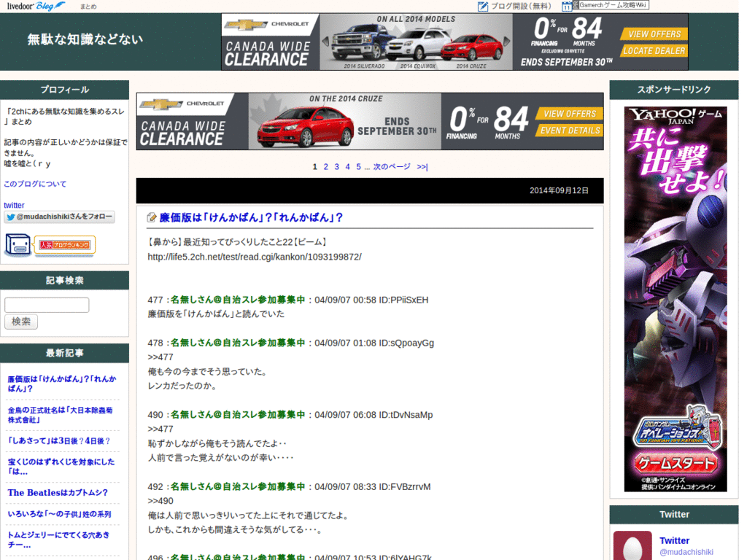Click >>490 anchor in post 492

[x=160, y=501]
